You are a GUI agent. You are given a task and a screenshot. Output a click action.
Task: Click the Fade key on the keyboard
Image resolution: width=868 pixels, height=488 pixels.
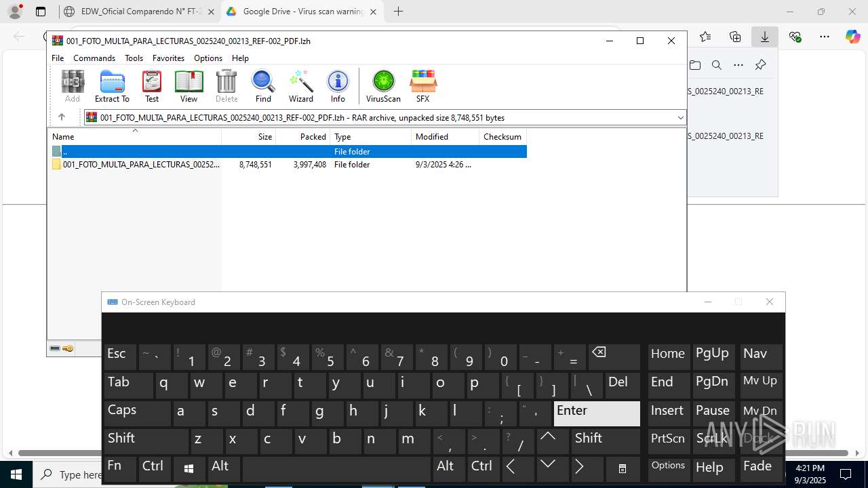(761, 468)
